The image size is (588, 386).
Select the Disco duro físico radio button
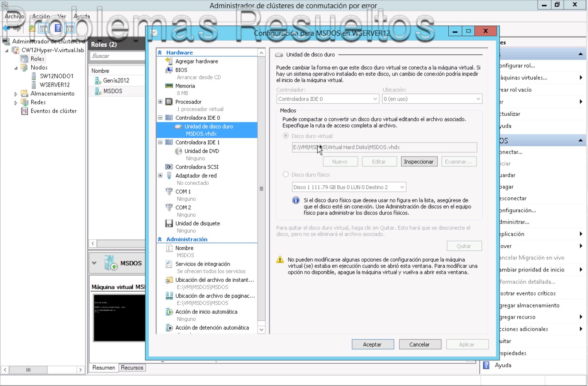(285, 175)
